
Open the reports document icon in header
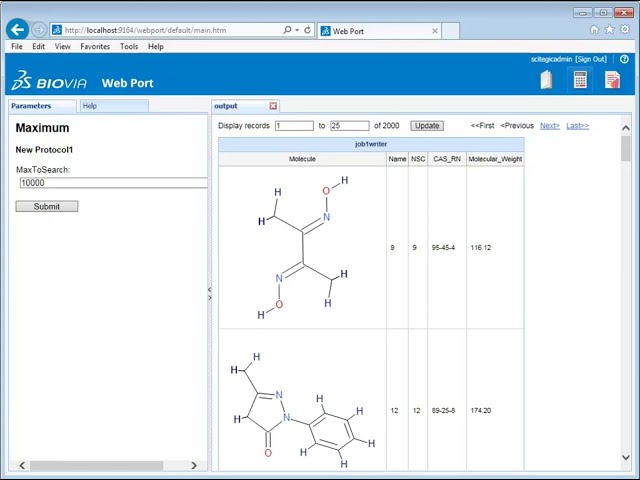tap(612, 80)
